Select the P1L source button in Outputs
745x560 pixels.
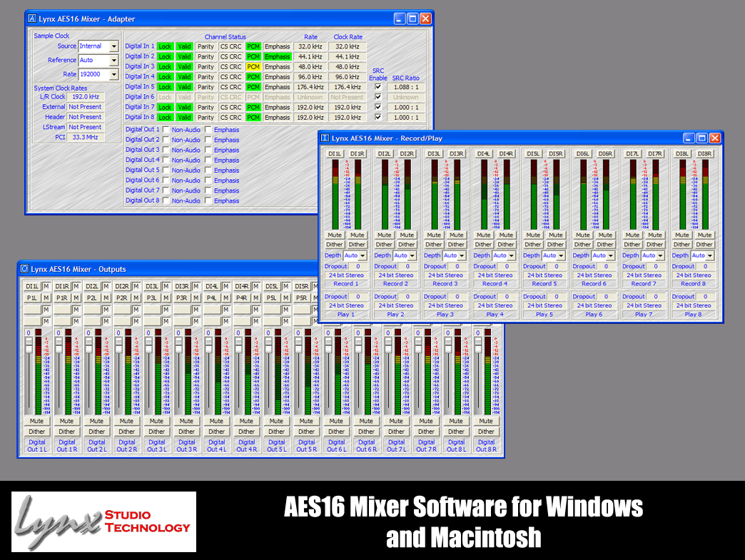tap(32, 298)
